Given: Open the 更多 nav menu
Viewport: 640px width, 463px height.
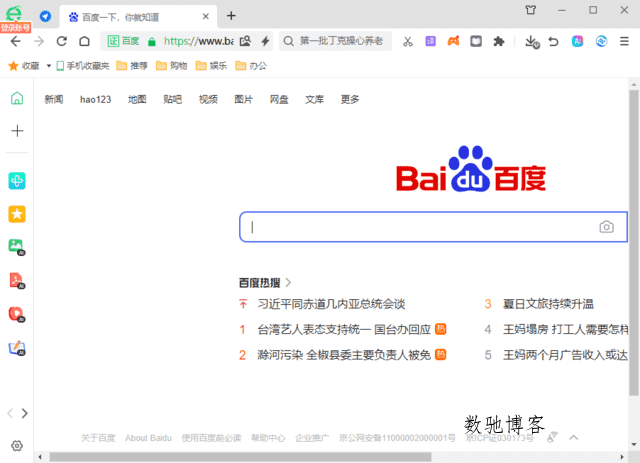Looking at the screenshot, I should [350, 99].
